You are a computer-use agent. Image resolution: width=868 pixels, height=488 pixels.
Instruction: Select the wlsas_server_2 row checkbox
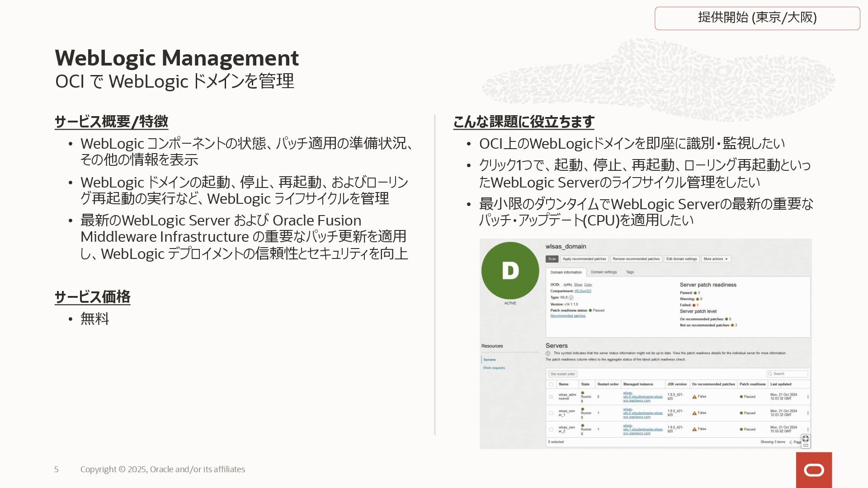pos(551,429)
